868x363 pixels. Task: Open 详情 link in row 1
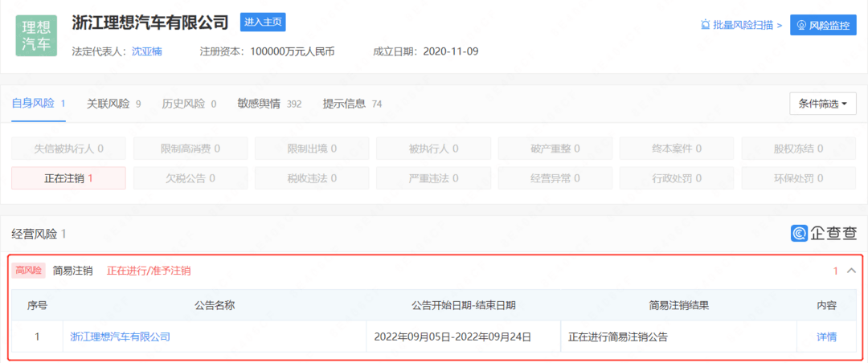point(826,336)
